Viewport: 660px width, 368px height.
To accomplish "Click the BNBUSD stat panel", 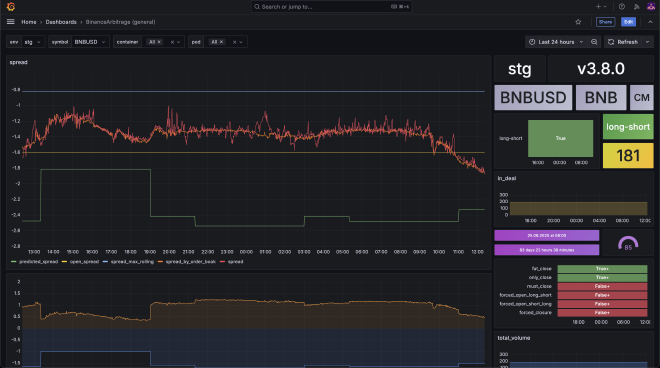I will point(533,98).
